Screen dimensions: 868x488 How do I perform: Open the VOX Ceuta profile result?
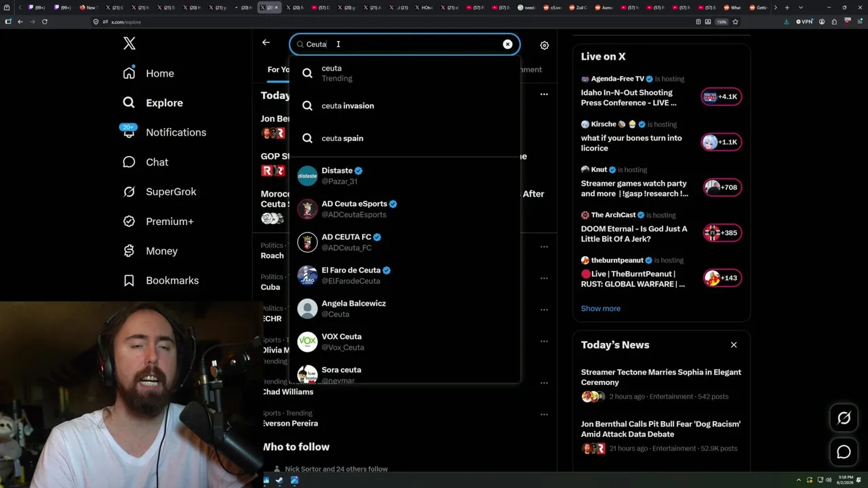pyautogui.click(x=405, y=342)
